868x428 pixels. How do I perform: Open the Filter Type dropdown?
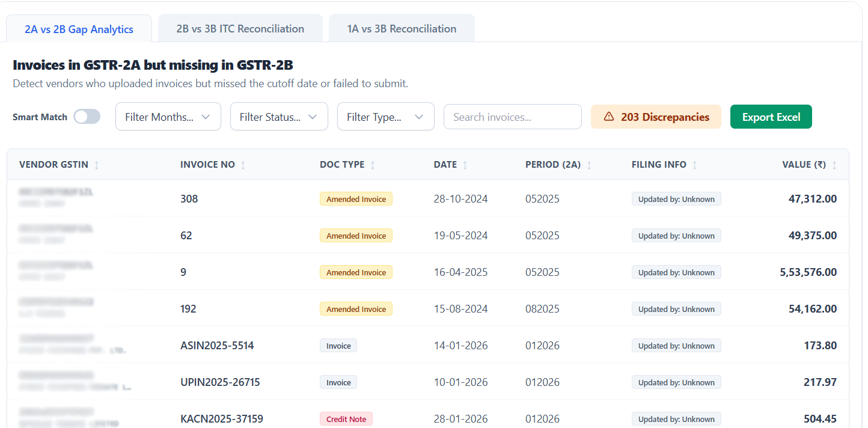point(385,117)
